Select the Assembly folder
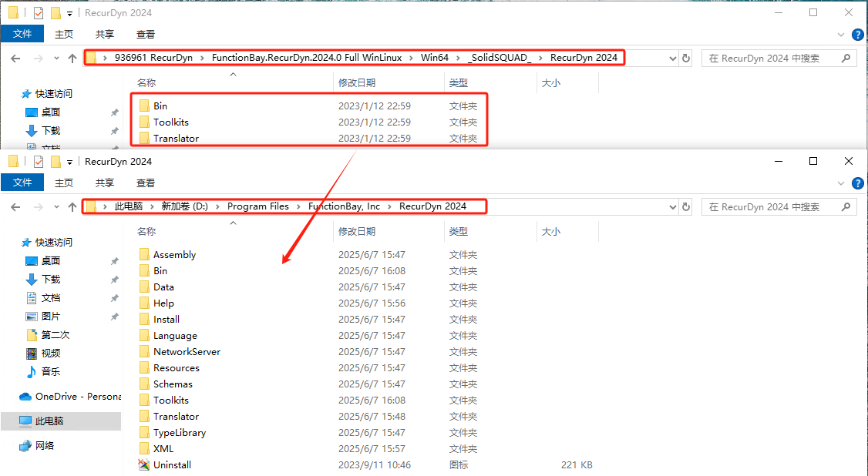The image size is (868, 476). coord(174,254)
